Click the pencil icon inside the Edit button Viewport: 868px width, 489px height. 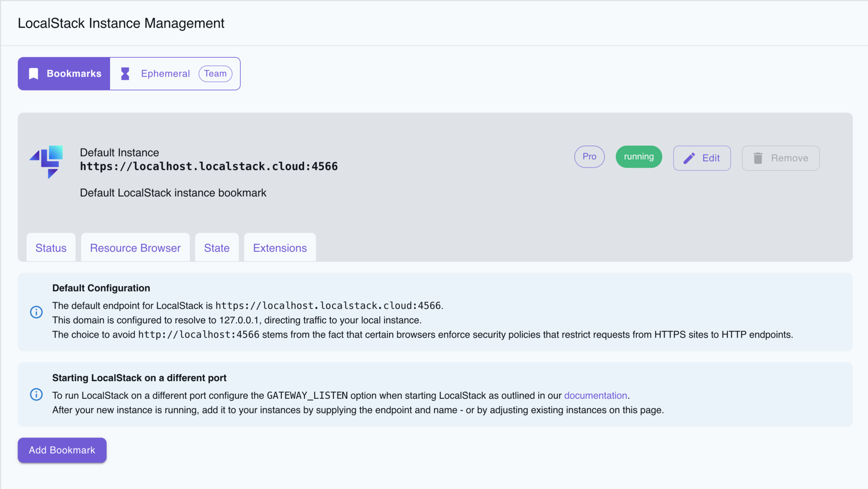(690, 157)
